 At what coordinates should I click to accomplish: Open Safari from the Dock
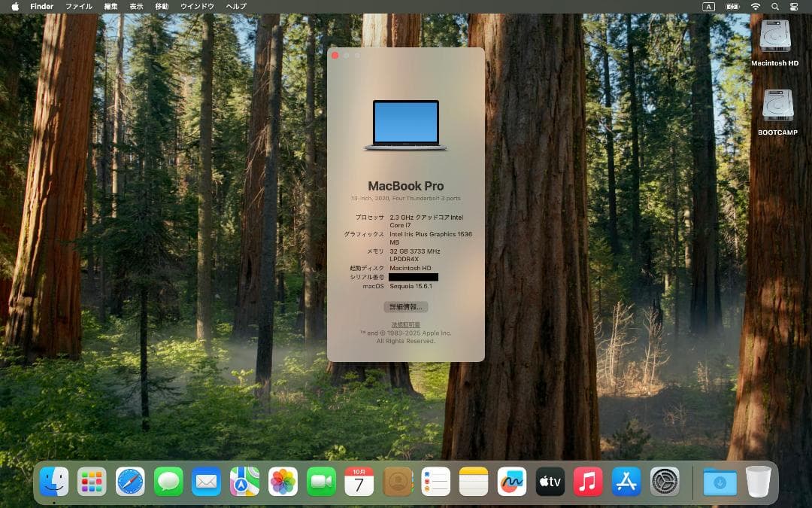coord(130,479)
